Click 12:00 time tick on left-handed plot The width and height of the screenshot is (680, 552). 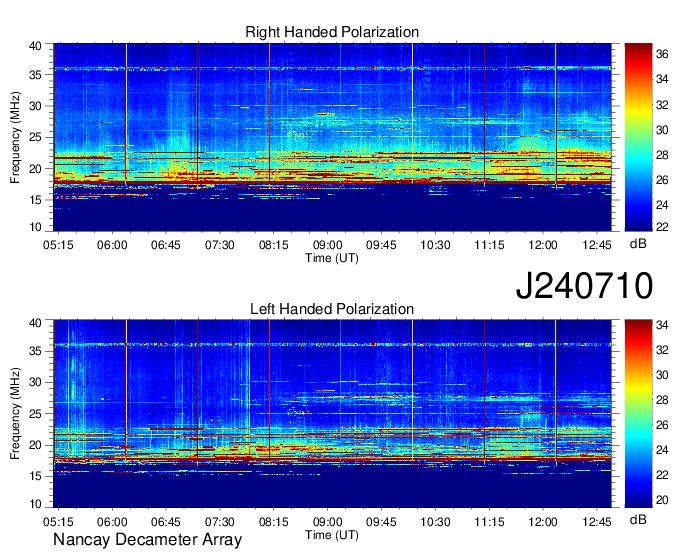[x=543, y=522]
